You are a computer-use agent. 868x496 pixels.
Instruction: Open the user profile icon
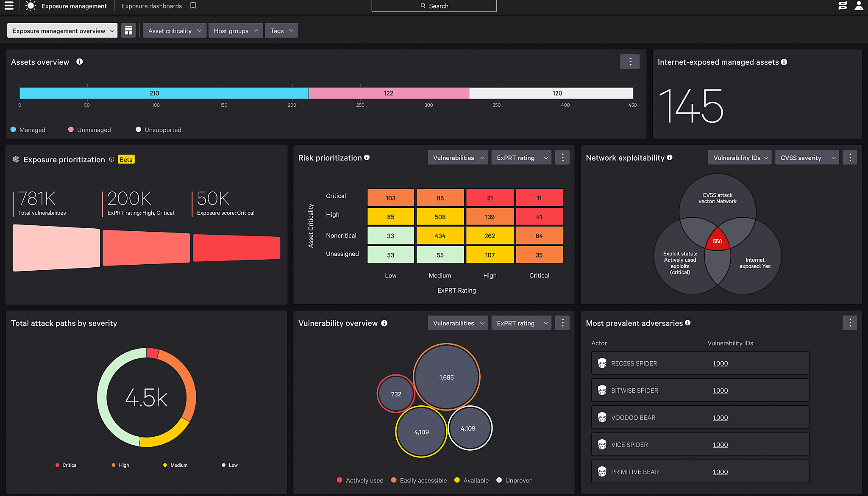(x=859, y=6)
